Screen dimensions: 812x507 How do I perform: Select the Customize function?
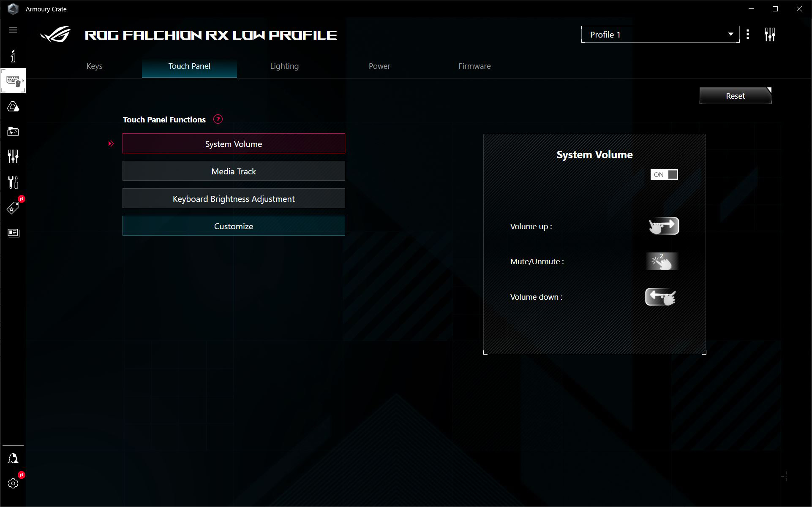click(x=234, y=226)
